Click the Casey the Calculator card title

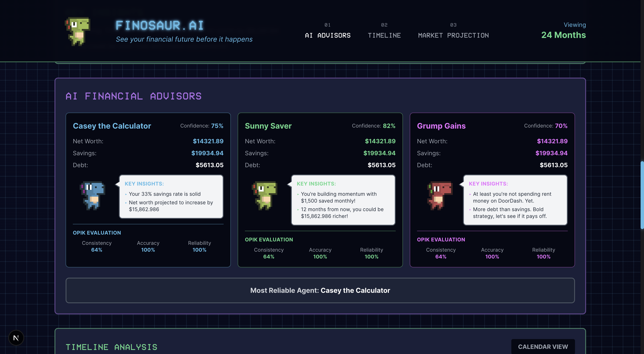[x=112, y=126]
